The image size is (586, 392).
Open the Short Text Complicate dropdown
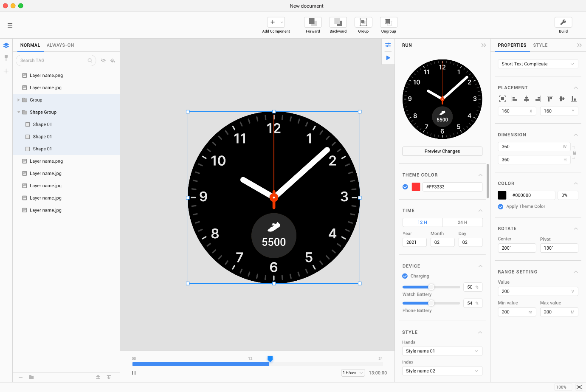coord(537,64)
